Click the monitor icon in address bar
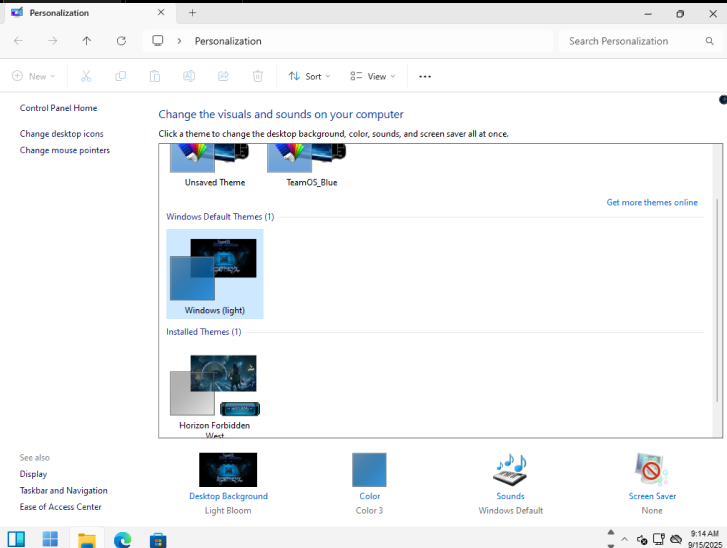The image size is (727, 548). [158, 41]
